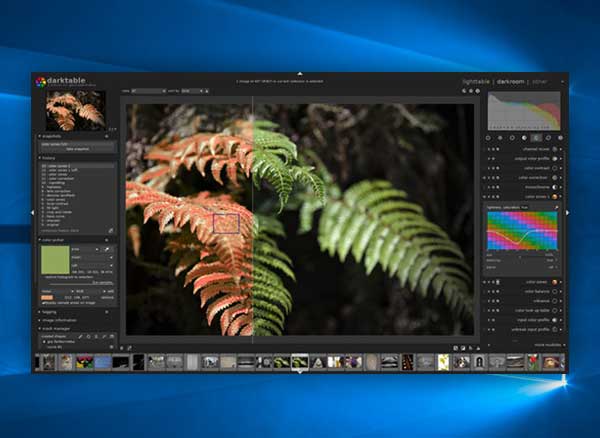
Task: Select the yellow flower filmstrip thumbnail
Action: 443,362
